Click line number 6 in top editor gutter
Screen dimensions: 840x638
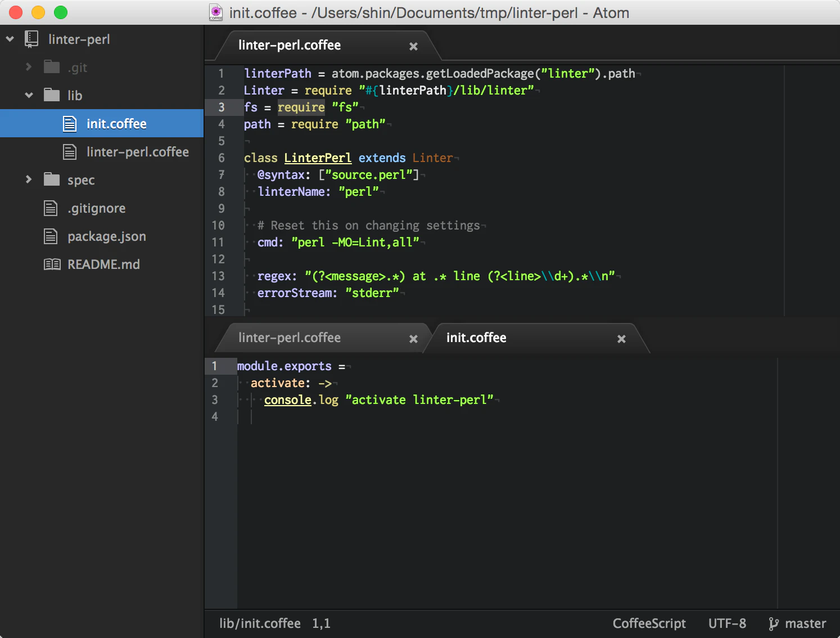[x=222, y=158]
